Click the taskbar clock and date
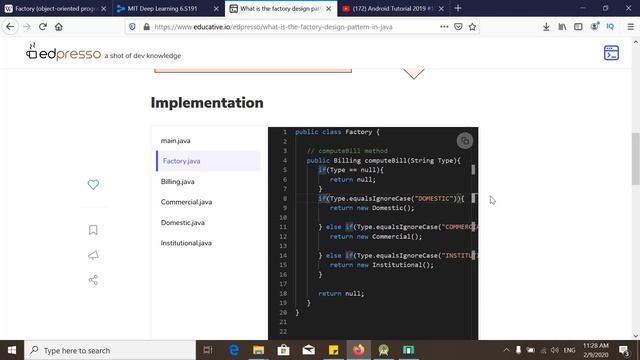This screenshot has height=360, width=640. point(596,350)
